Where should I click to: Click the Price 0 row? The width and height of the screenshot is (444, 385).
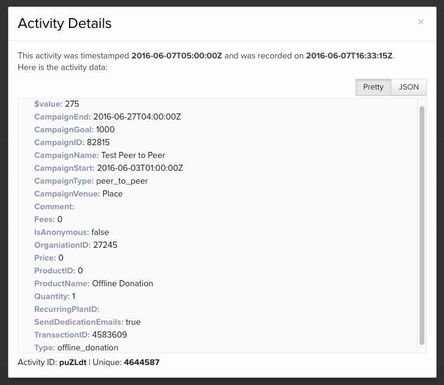49,258
